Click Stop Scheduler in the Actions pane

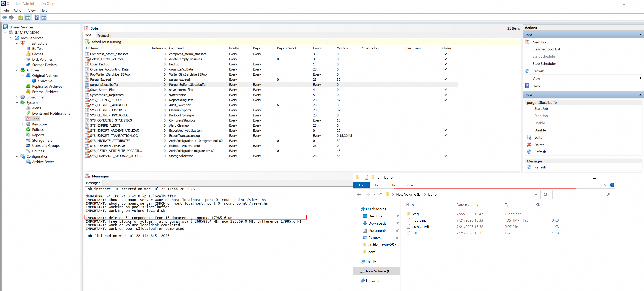point(544,64)
